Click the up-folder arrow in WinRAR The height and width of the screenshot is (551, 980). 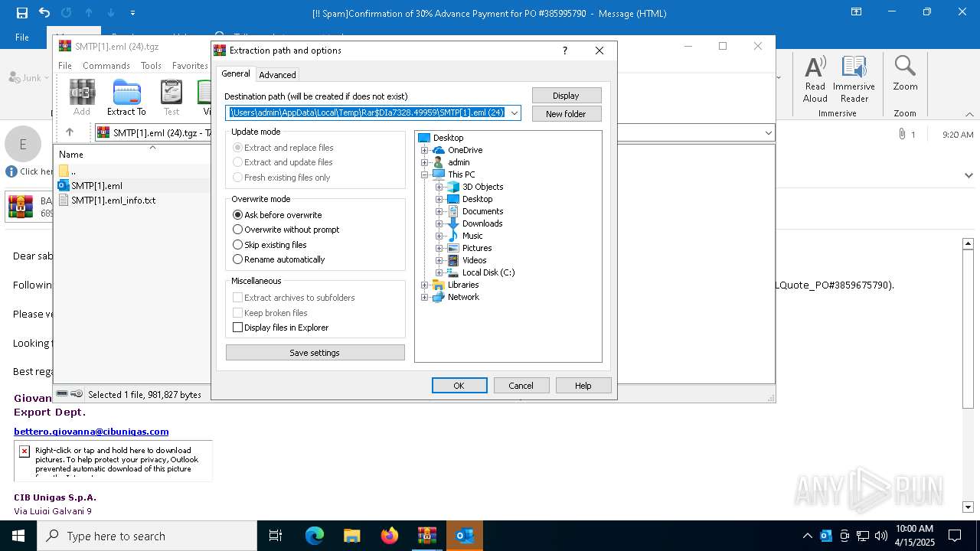70,132
